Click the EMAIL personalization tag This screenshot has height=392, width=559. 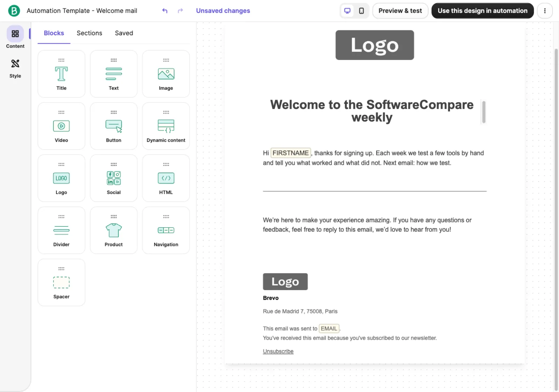(x=329, y=328)
